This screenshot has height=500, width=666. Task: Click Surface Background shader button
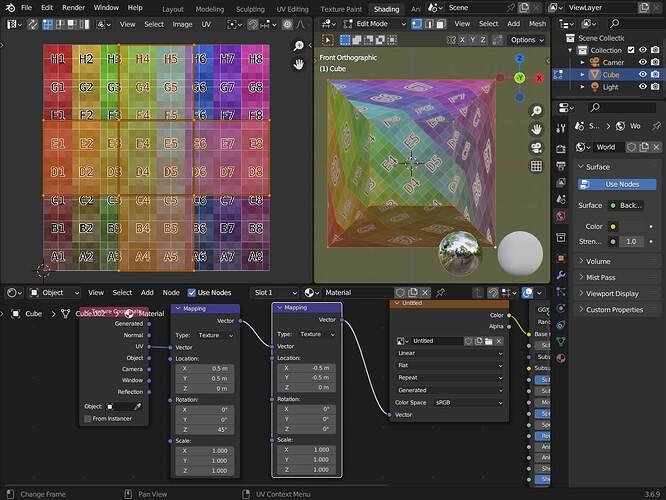point(626,206)
